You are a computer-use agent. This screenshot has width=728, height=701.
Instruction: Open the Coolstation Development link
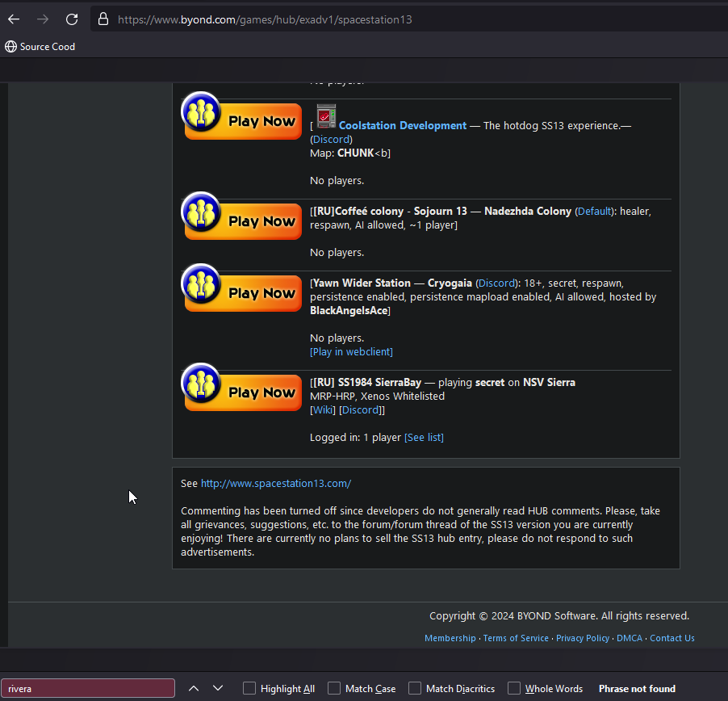point(403,125)
